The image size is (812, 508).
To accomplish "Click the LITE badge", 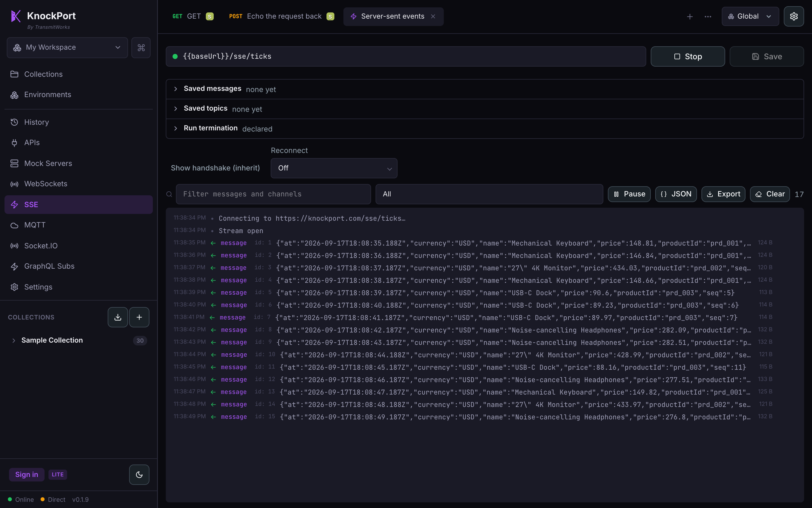I will click(58, 474).
